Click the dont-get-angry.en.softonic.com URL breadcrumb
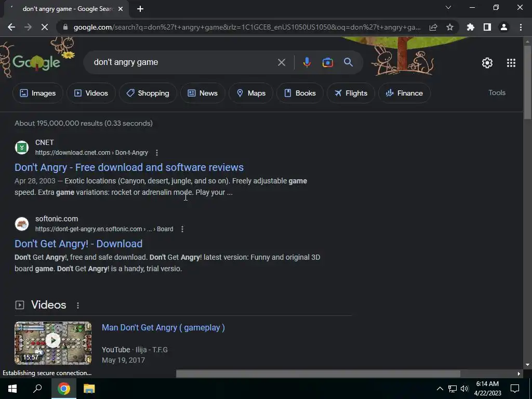 pyautogui.click(x=104, y=229)
